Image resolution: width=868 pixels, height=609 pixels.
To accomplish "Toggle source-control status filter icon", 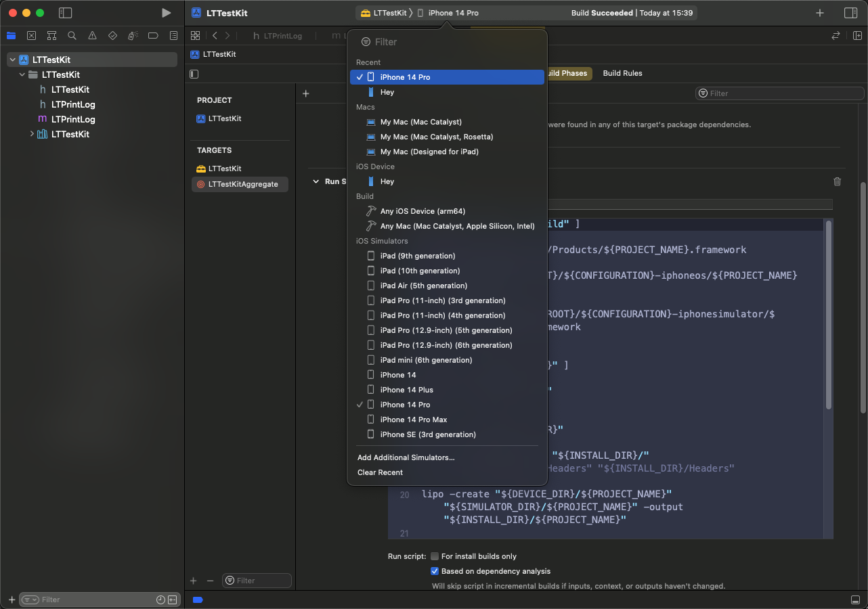I will pos(172,600).
